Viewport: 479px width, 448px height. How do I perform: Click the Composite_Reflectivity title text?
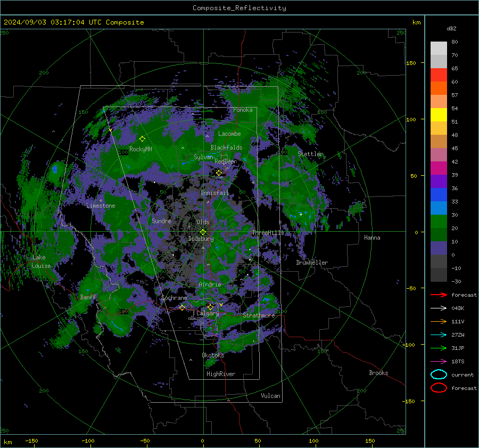click(239, 8)
